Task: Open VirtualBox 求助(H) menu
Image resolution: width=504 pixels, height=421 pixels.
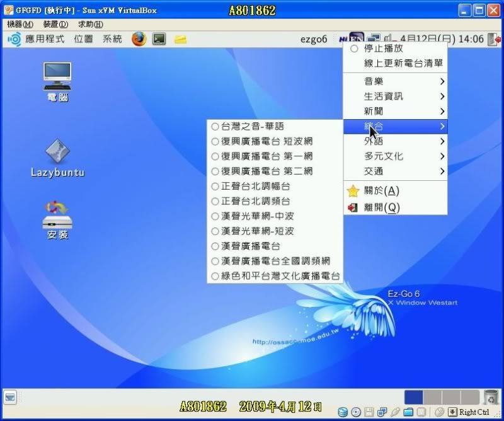Action: pos(91,24)
